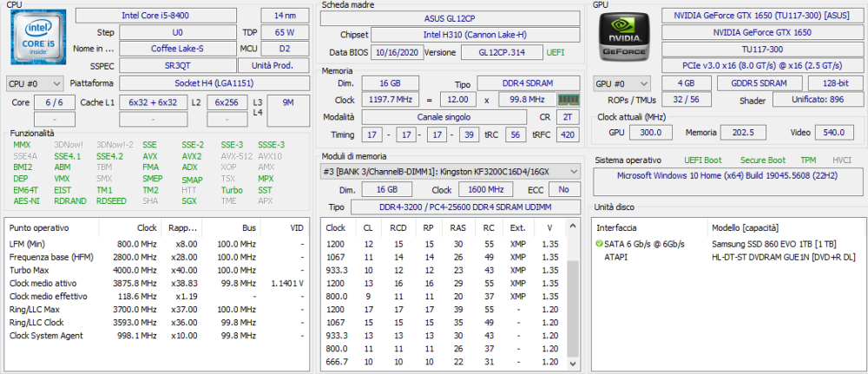Click the Socket H4 (LGA1151) platform field

214,83
